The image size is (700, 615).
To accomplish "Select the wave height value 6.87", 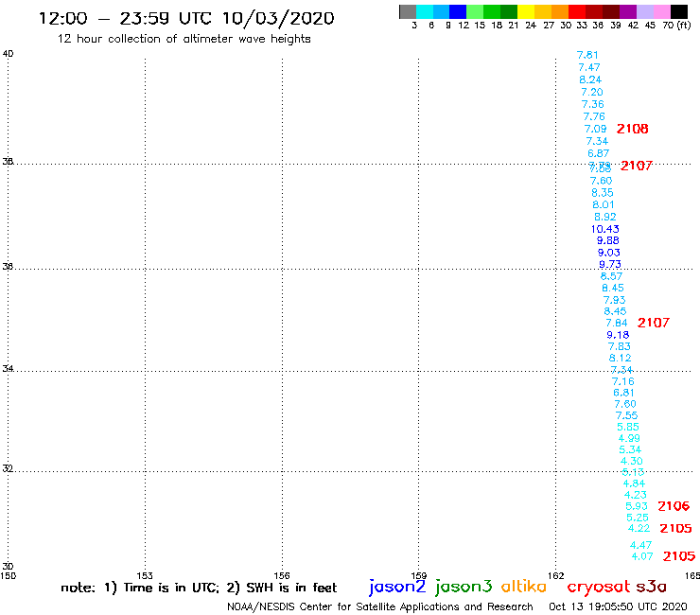I will click(x=598, y=153).
